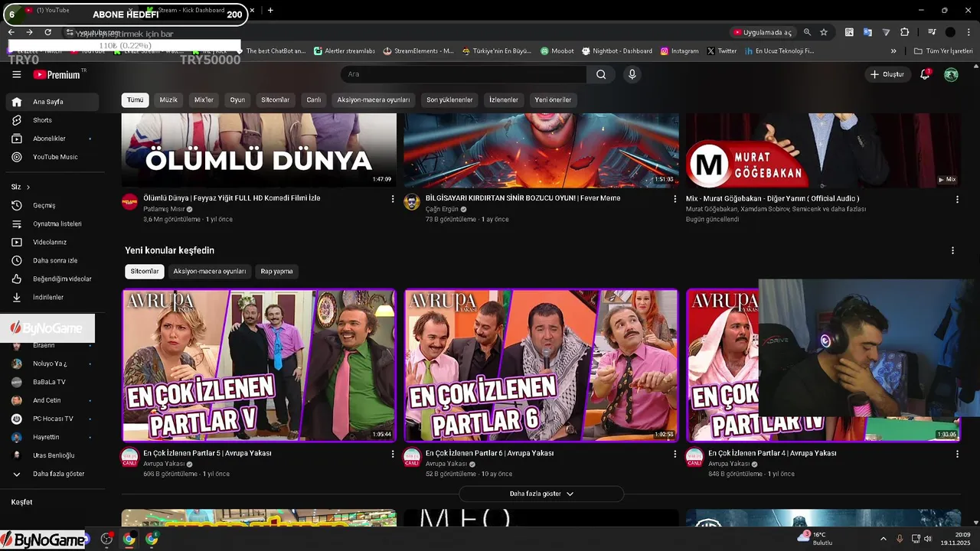Open the YouTube notifications bell
The height and width of the screenshot is (551, 980).
(925, 74)
